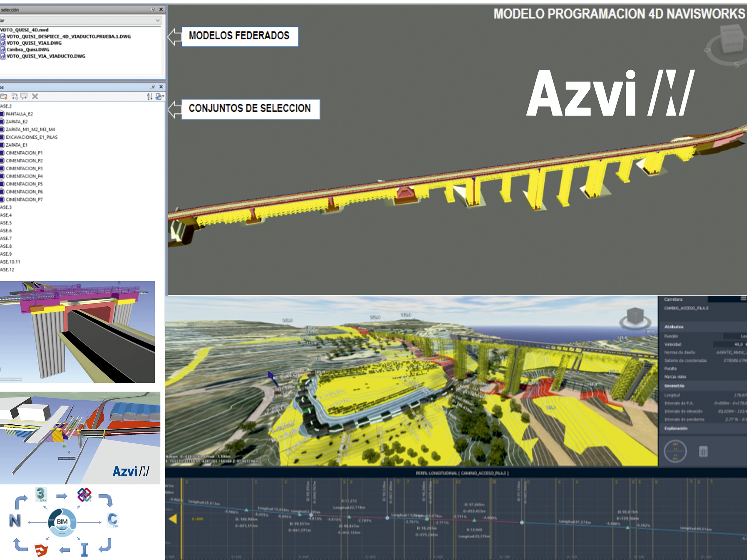Image resolution: width=747 pixels, height=560 pixels.
Task: Select the ZAPATA_E1 selection set
Action: coord(17,145)
